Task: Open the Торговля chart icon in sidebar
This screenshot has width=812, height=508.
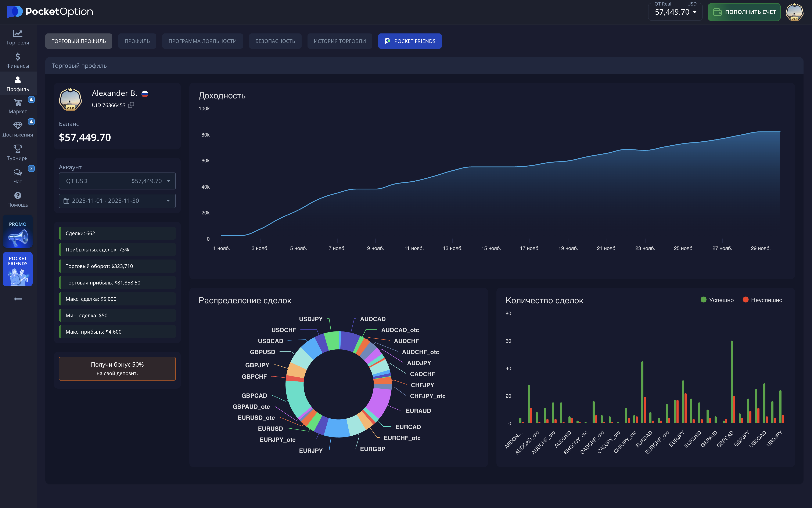Action: (x=18, y=34)
